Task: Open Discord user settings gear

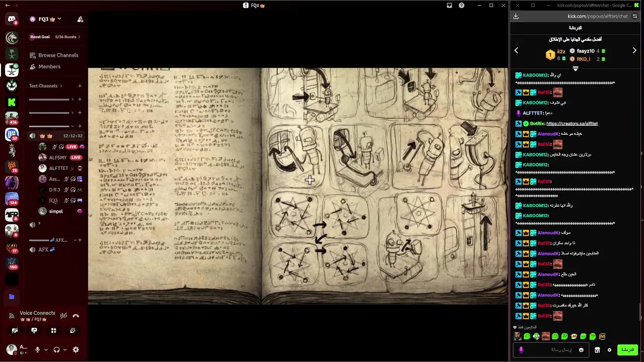Action: pos(76,349)
